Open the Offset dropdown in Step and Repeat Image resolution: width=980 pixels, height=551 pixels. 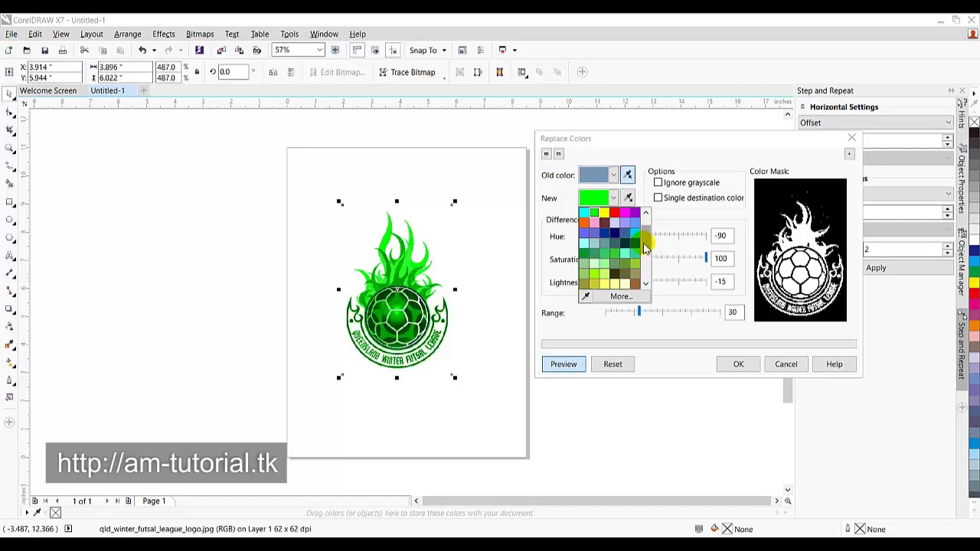[876, 123]
